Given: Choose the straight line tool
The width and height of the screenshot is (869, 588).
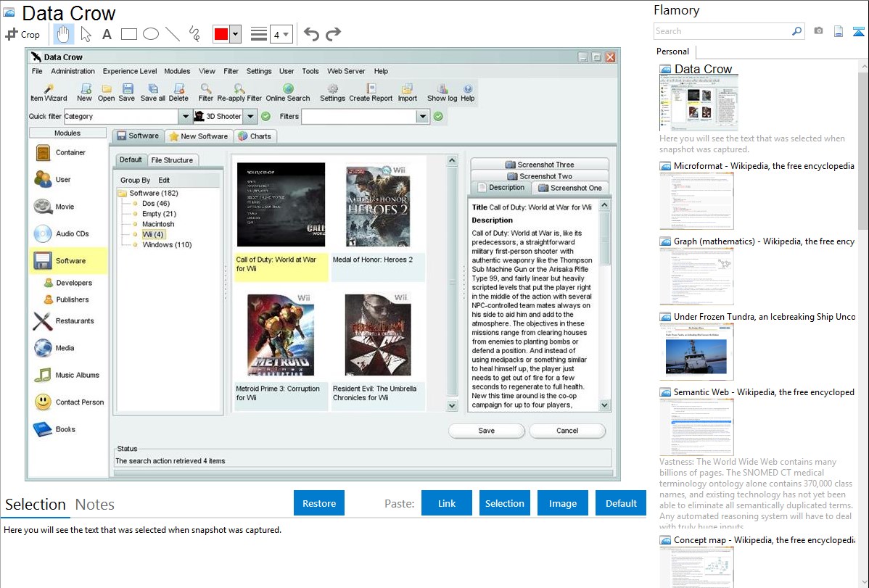Looking at the screenshot, I should [173, 34].
